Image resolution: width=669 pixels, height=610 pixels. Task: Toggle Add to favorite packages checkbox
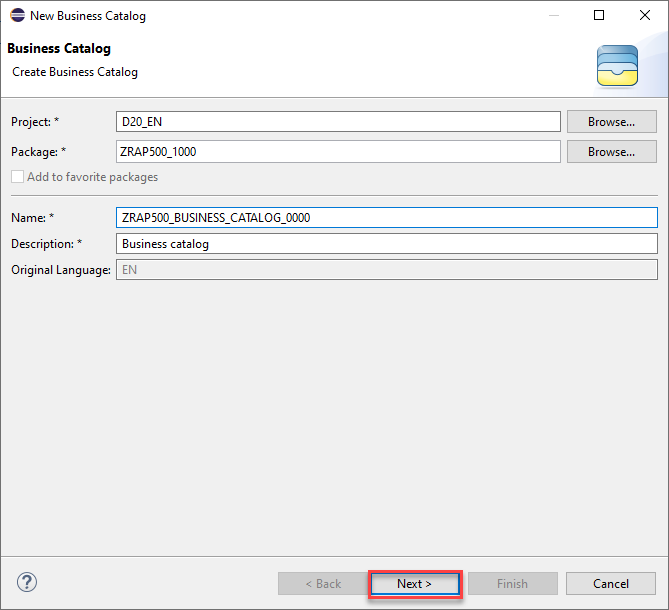17,177
